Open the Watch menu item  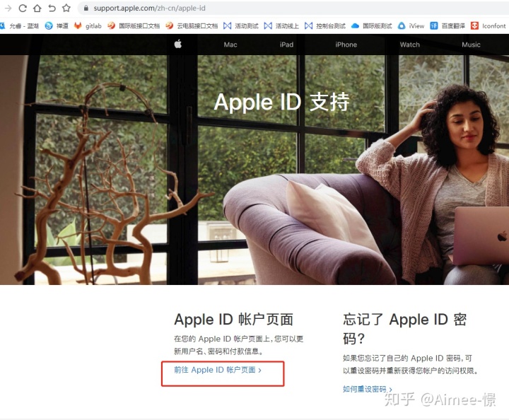coord(409,45)
